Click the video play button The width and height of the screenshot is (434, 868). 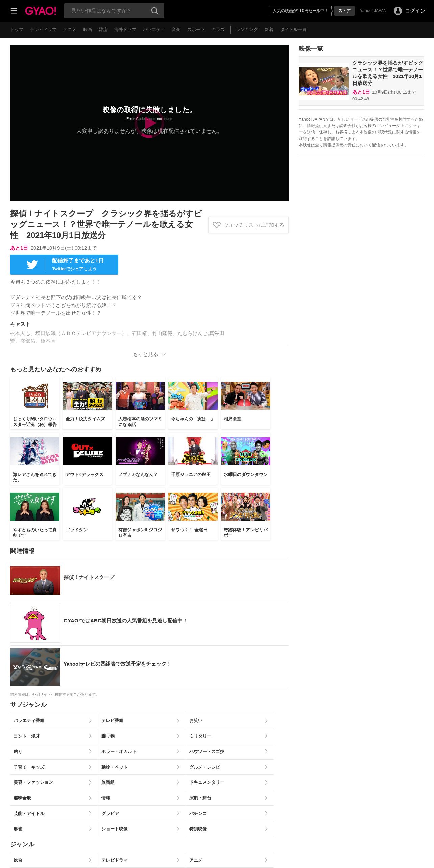(x=149, y=123)
